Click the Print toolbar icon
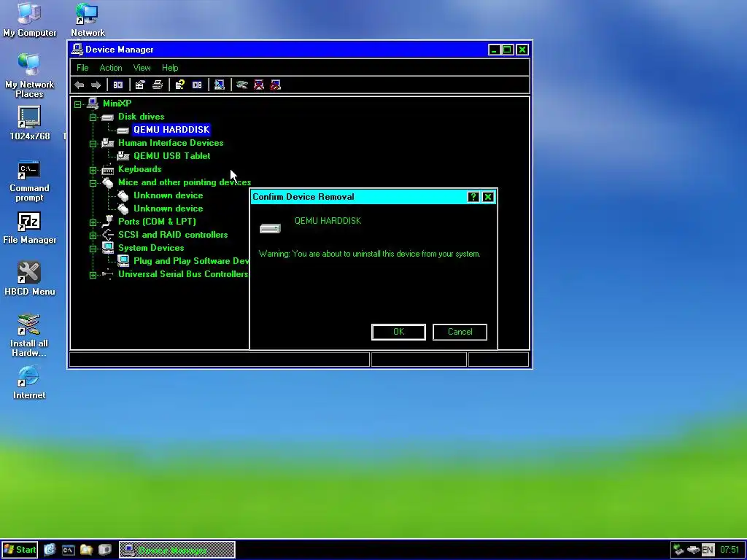 click(158, 85)
